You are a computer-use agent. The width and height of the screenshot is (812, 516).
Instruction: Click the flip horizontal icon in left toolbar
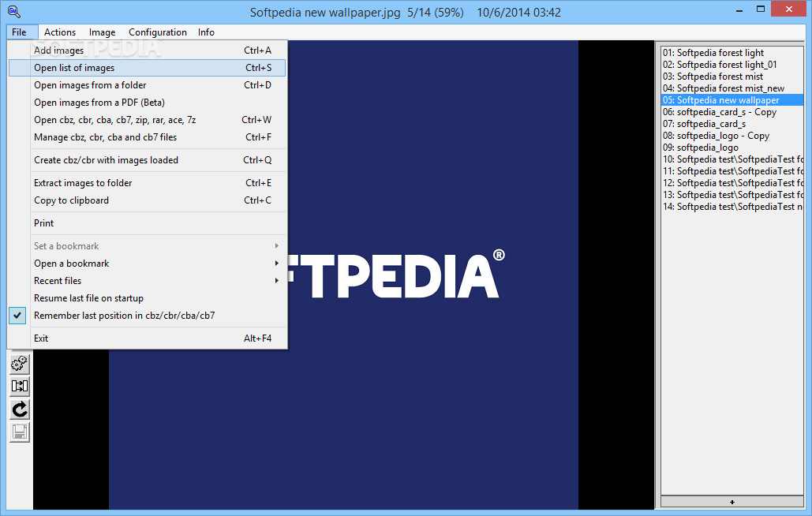coord(20,386)
